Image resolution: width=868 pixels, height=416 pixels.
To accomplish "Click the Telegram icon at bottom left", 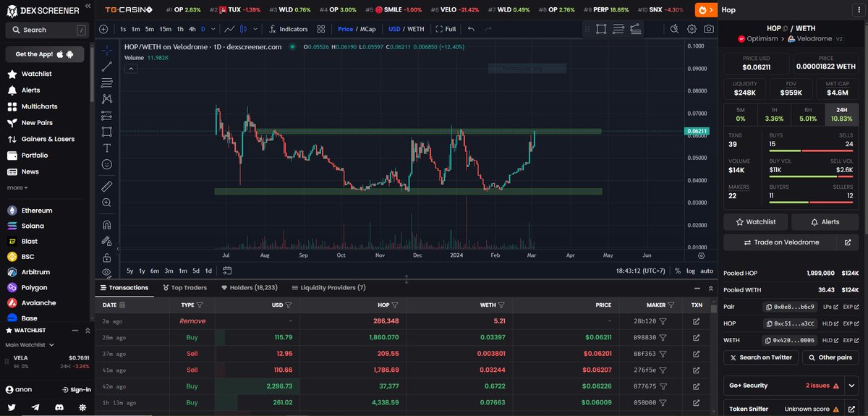I will coord(36,407).
